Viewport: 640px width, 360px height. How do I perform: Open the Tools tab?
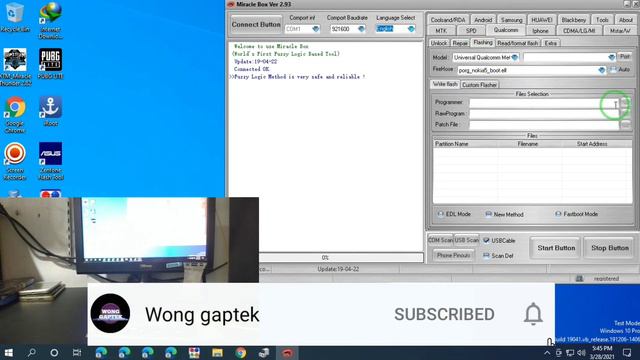pos(602,20)
